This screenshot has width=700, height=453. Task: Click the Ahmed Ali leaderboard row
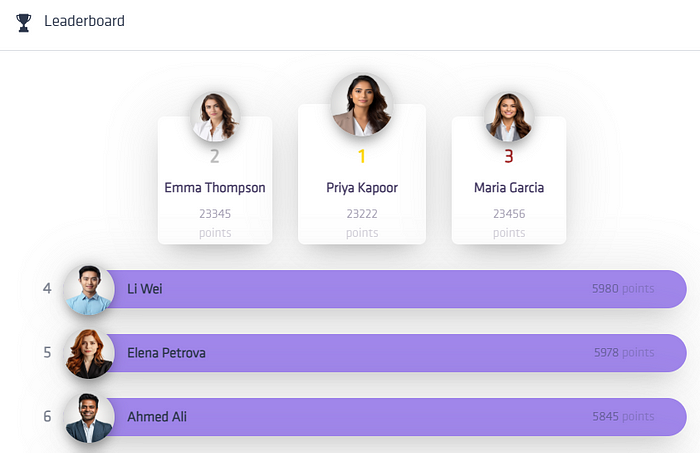click(375, 417)
